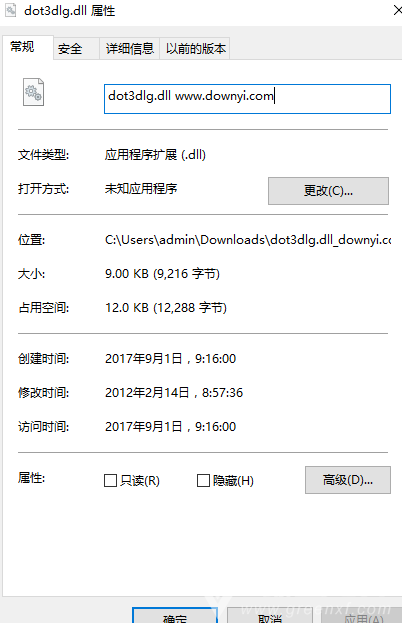Select the 位置 file path text

click(x=248, y=240)
